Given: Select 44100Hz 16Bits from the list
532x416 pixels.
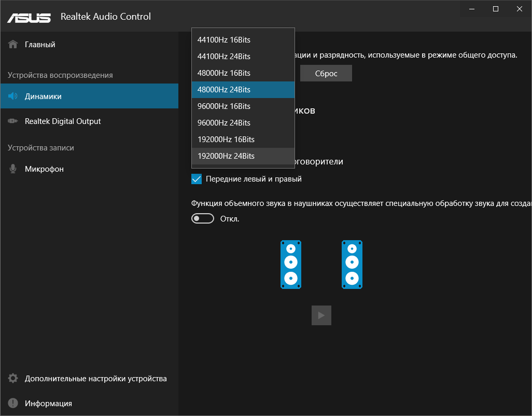Looking at the screenshot, I should [x=224, y=40].
